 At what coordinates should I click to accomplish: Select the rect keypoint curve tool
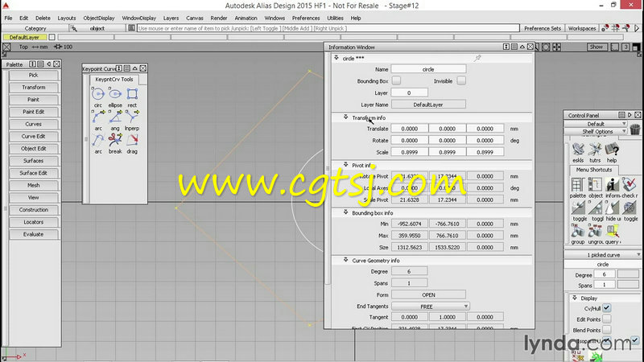(132, 94)
